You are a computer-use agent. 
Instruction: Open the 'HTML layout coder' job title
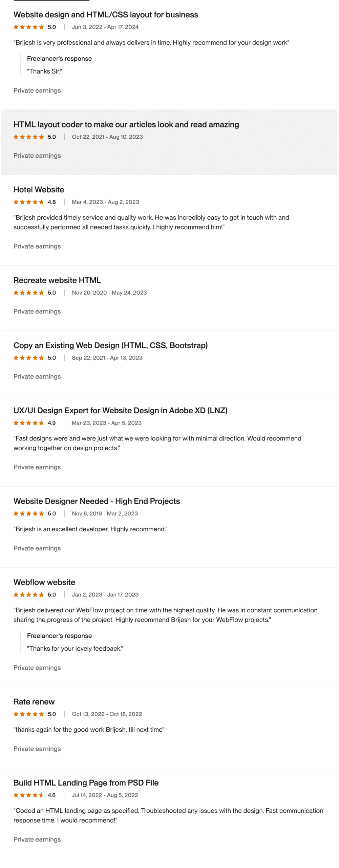[126, 124]
